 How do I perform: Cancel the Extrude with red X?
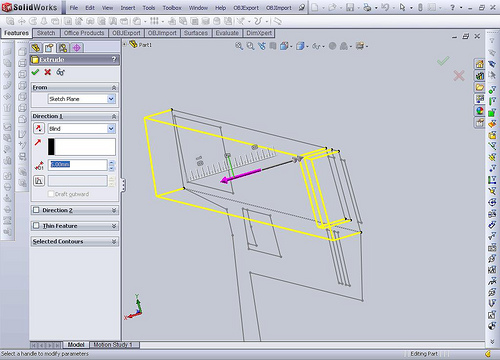pos(48,72)
